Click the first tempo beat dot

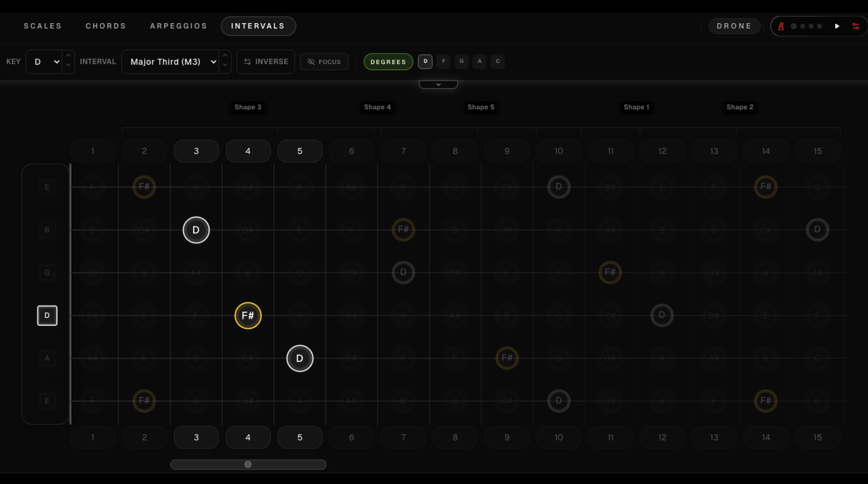coord(793,26)
